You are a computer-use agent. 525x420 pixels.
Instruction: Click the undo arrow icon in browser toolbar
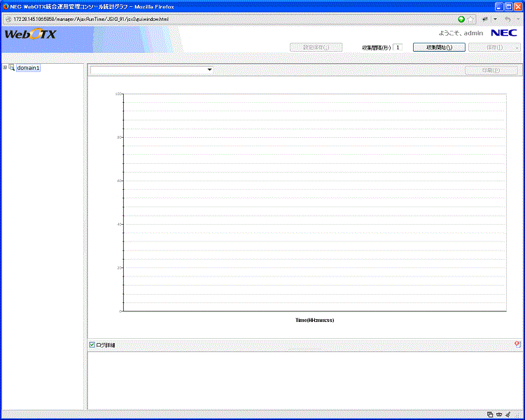coord(507,19)
